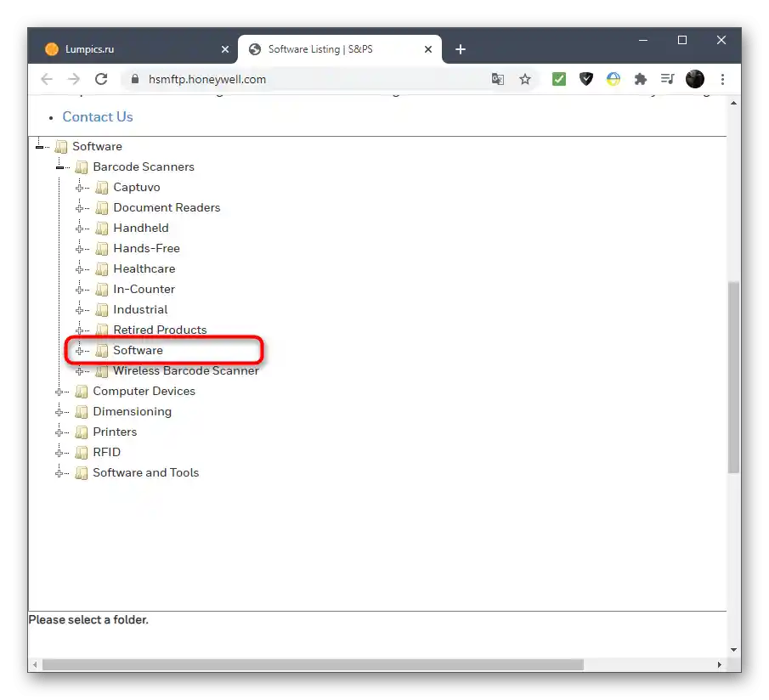The image size is (769, 700).
Task: Expand the Computer Devices folder
Action: click(x=59, y=392)
